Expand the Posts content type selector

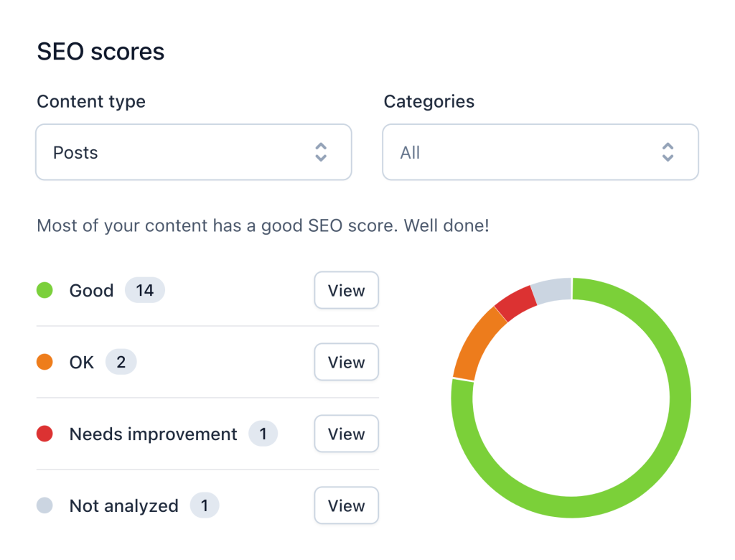pos(193,151)
